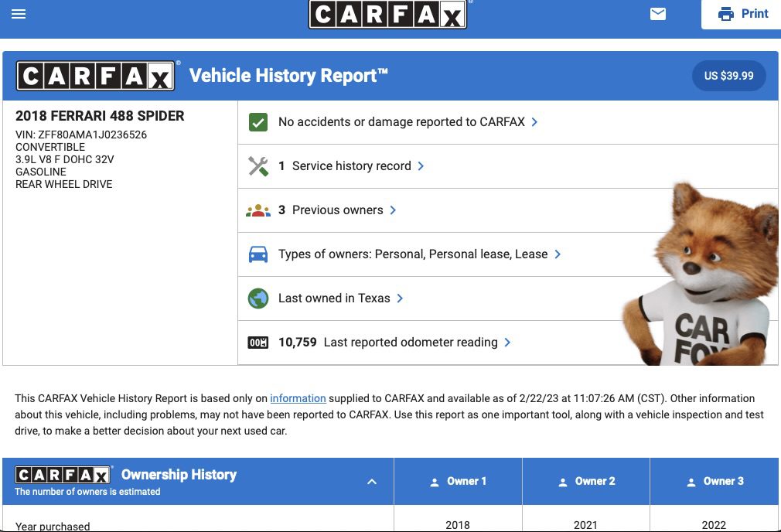781x532 pixels.
Task: Click the CARFAX logo in top bar
Action: (388, 14)
